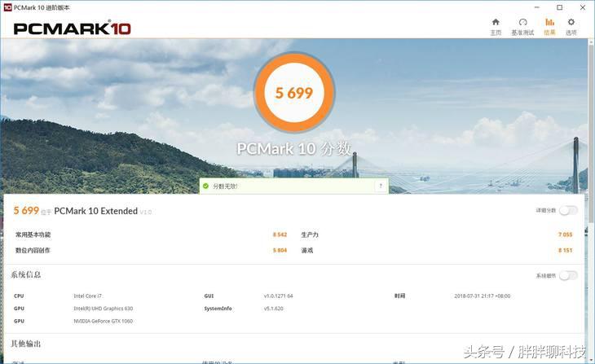Screen dimensions: 595x364
Task: Click the 5 804 content creation score
Action: point(280,250)
